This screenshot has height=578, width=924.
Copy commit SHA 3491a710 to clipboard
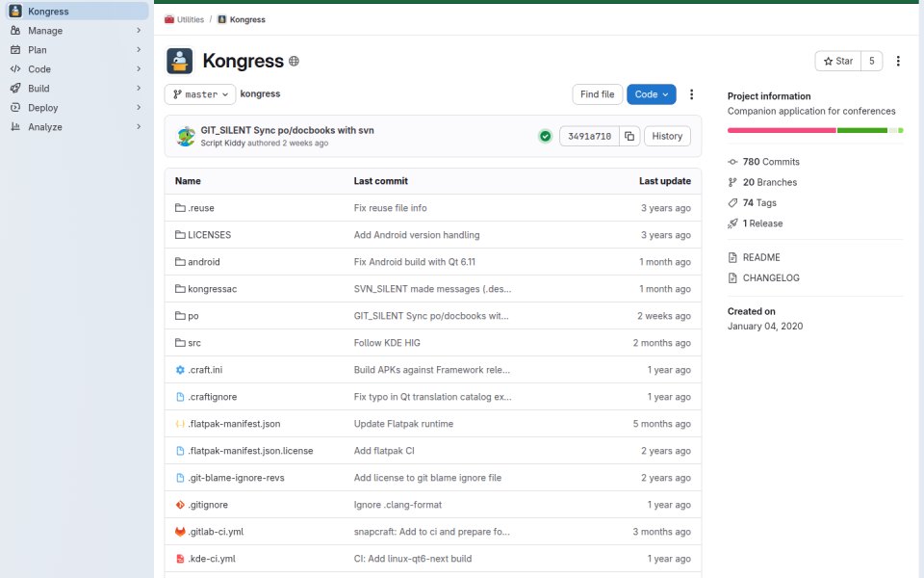pyautogui.click(x=629, y=136)
